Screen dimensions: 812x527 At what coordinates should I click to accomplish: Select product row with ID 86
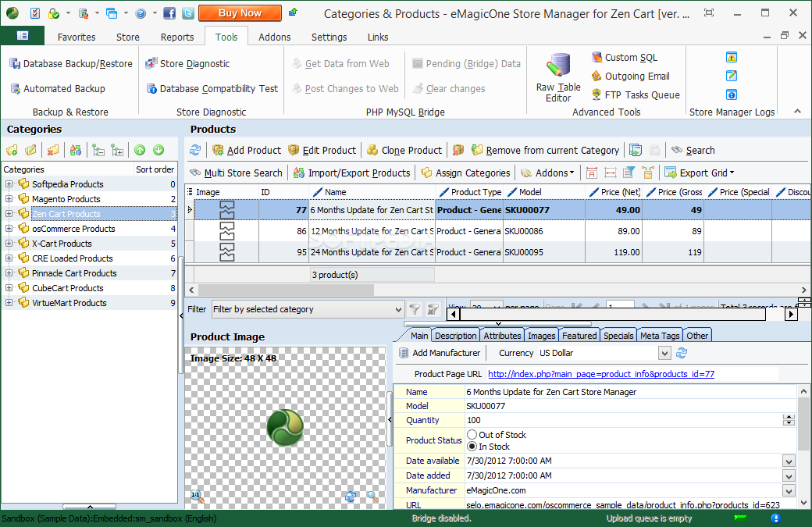pos(497,231)
